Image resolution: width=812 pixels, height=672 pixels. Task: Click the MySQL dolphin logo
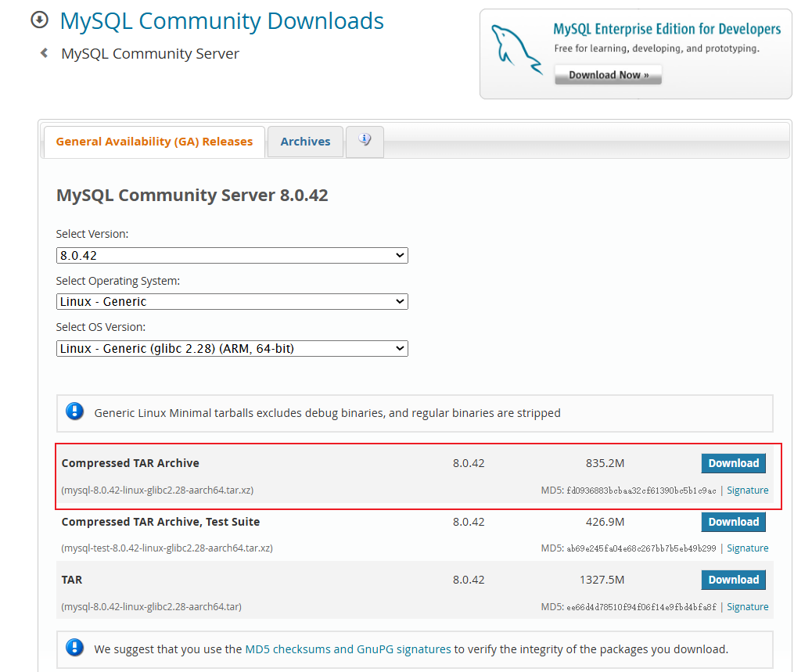[516, 50]
